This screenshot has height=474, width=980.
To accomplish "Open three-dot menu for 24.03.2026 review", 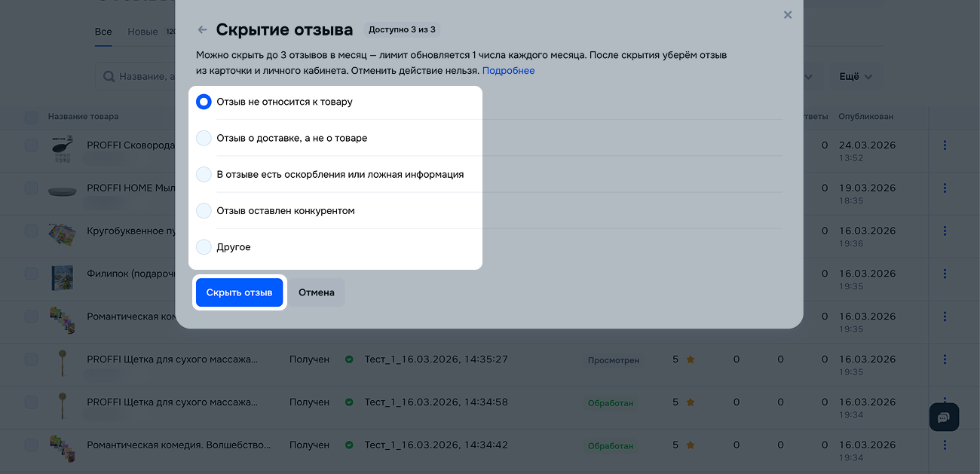I will coord(945,145).
